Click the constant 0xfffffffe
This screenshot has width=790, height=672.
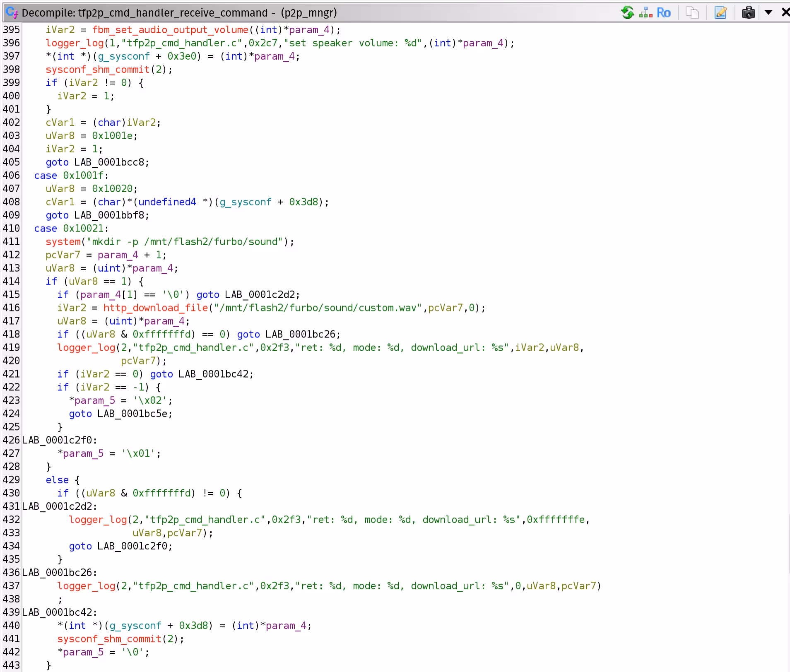pyautogui.click(x=556, y=520)
